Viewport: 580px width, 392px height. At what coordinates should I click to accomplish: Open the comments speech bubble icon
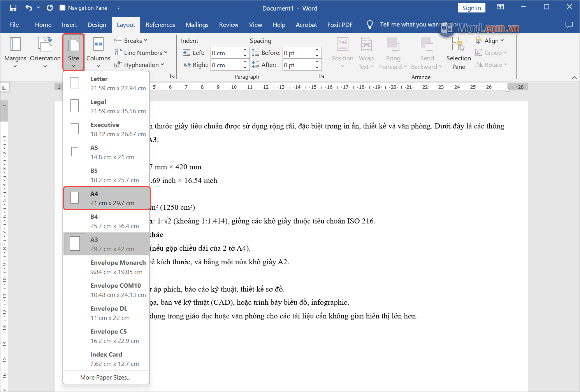click(x=569, y=25)
